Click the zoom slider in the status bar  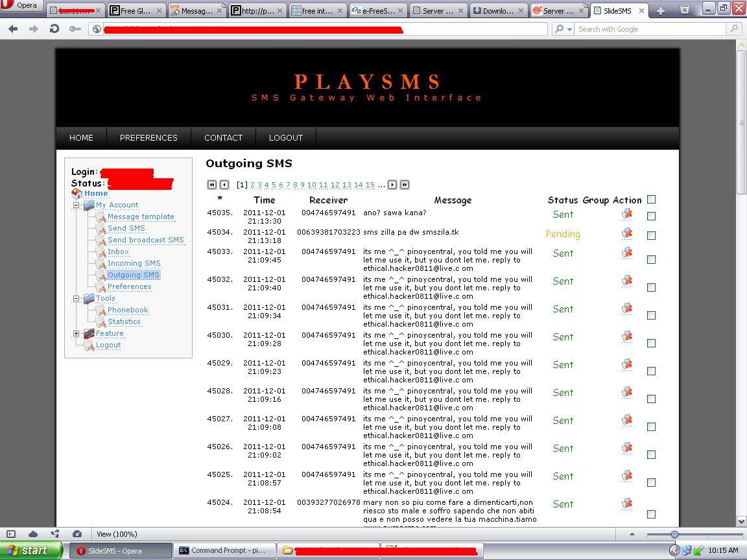coord(674,534)
